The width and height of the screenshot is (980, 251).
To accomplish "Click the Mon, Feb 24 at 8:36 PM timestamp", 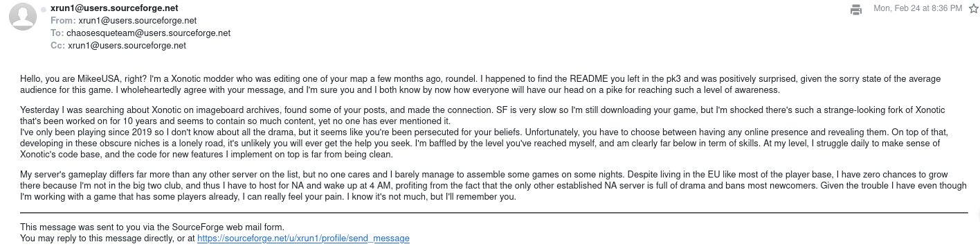I will point(918,8).
